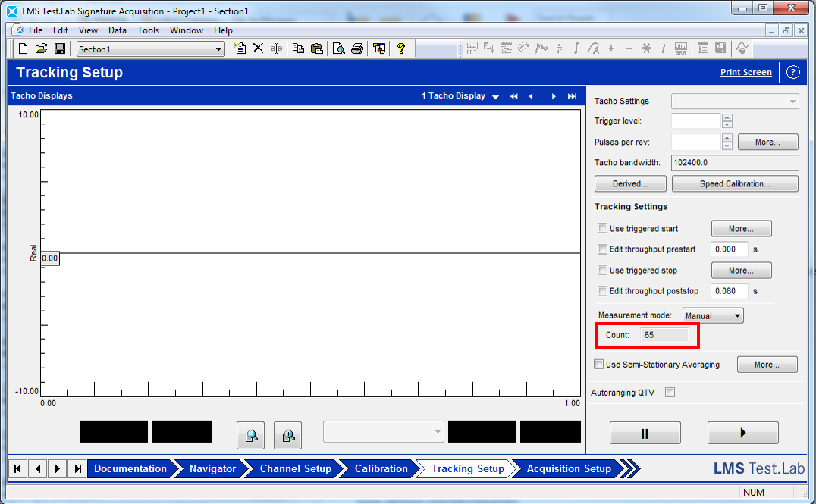Click the Trigger level input field

coord(695,121)
